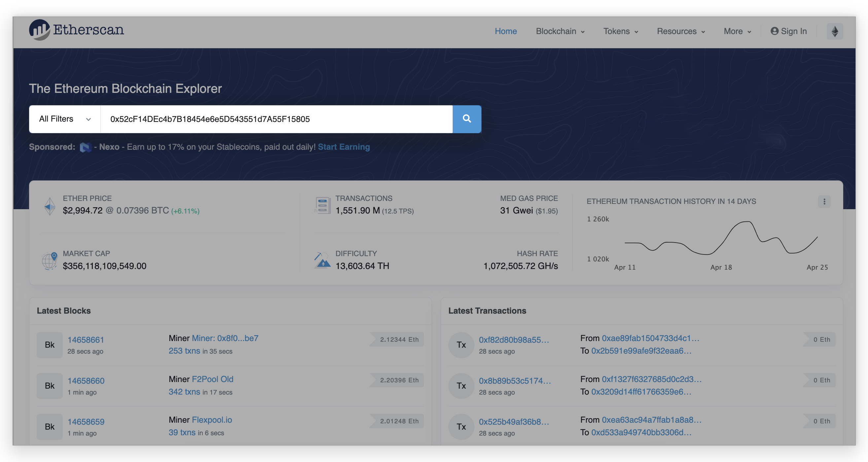
Task: Click the Sign In link
Action: pos(789,31)
